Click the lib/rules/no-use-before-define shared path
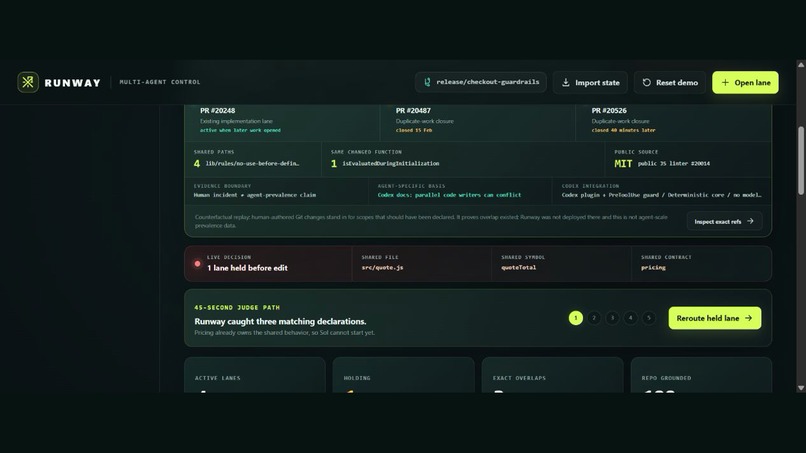 252,164
